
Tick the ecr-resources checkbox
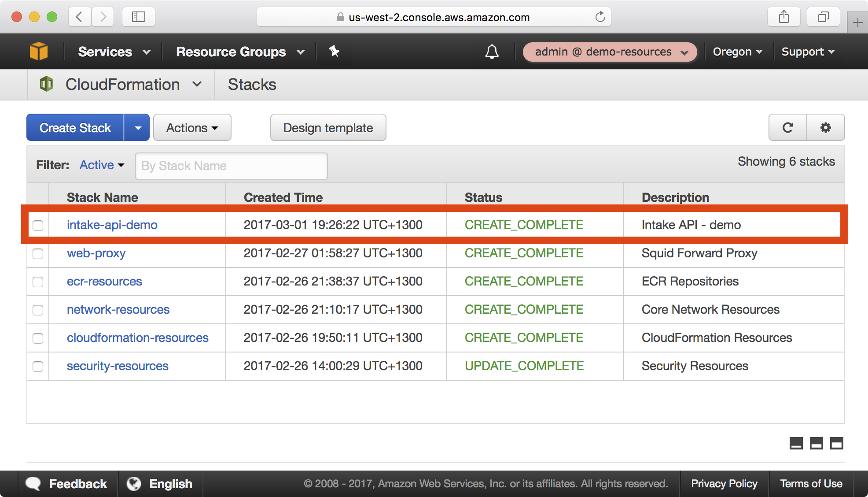pyautogui.click(x=38, y=282)
